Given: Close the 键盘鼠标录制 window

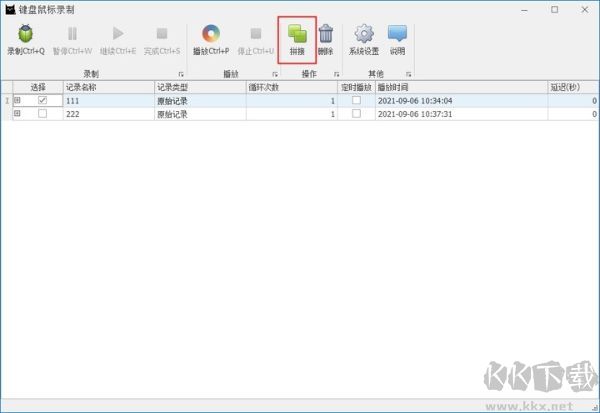Looking at the screenshot, I should pos(585,10).
